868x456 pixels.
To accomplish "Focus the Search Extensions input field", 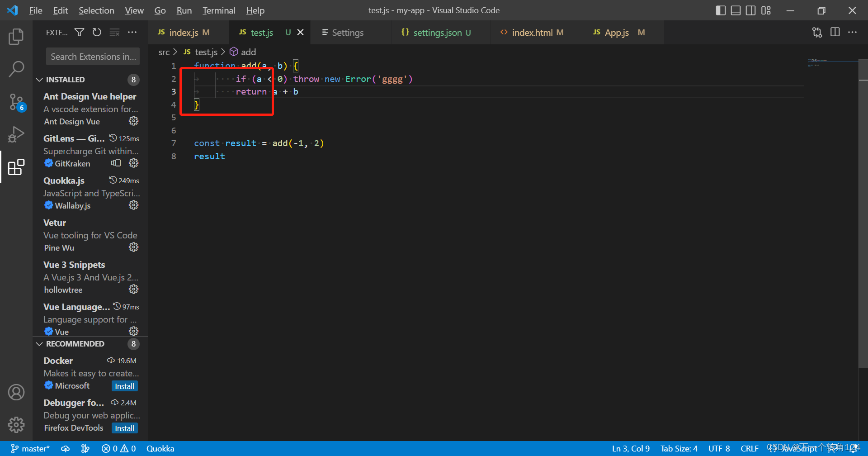I will click(x=93, y=57).
